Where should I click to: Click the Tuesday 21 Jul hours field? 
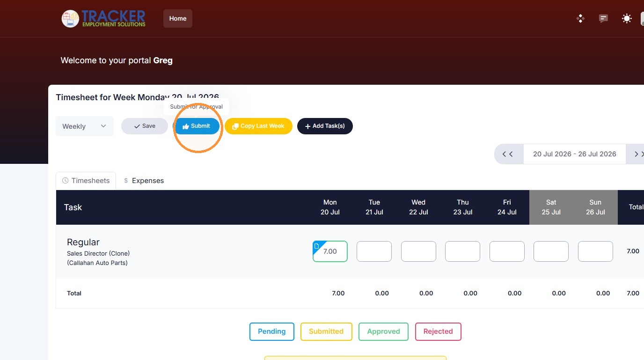click(374, 251)
